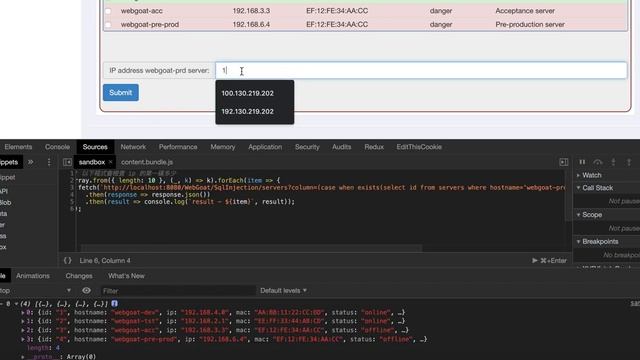The width and height of the screenshot is (640, 360).
Task: Open the EditThisCookie tab
Action: [419, 147]
